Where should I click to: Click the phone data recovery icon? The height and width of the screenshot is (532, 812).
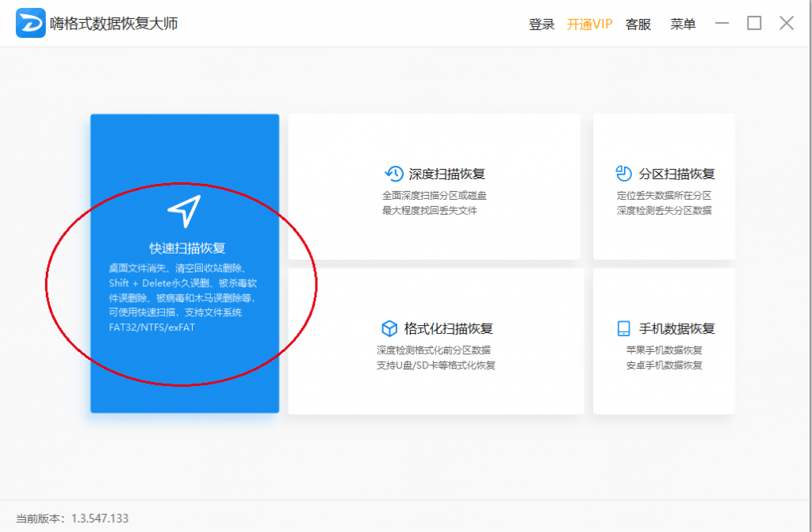tap(623, 328)
